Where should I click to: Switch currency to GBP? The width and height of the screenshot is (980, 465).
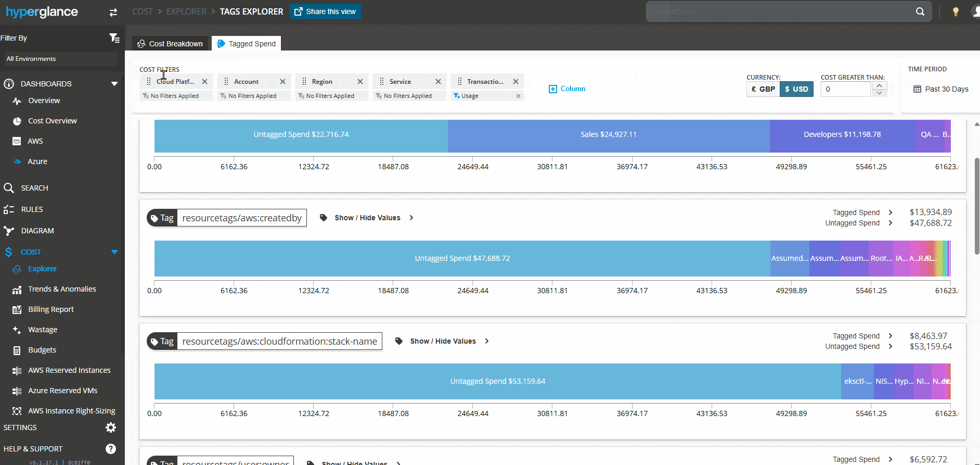click(763, 89)
